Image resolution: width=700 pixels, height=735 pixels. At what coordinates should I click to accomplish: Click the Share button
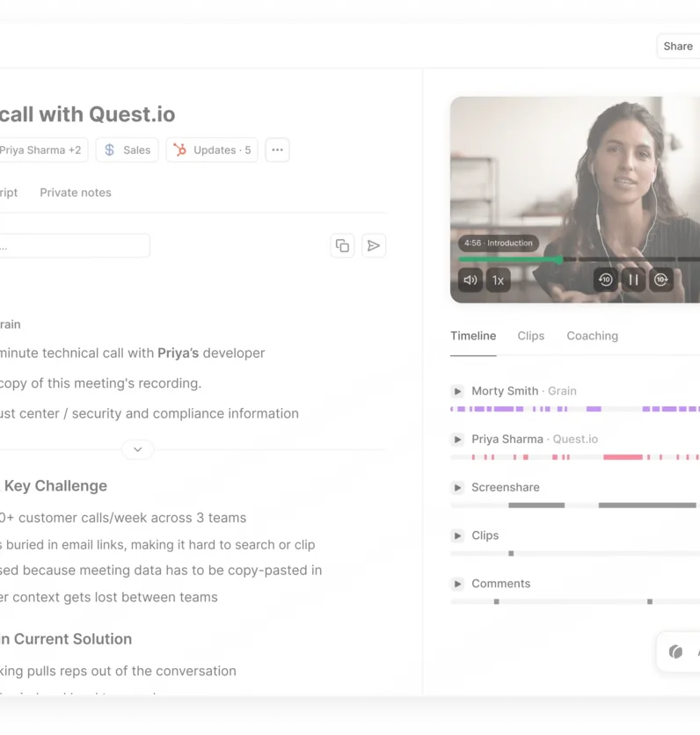pyautogui.click(x=678, y=47)
